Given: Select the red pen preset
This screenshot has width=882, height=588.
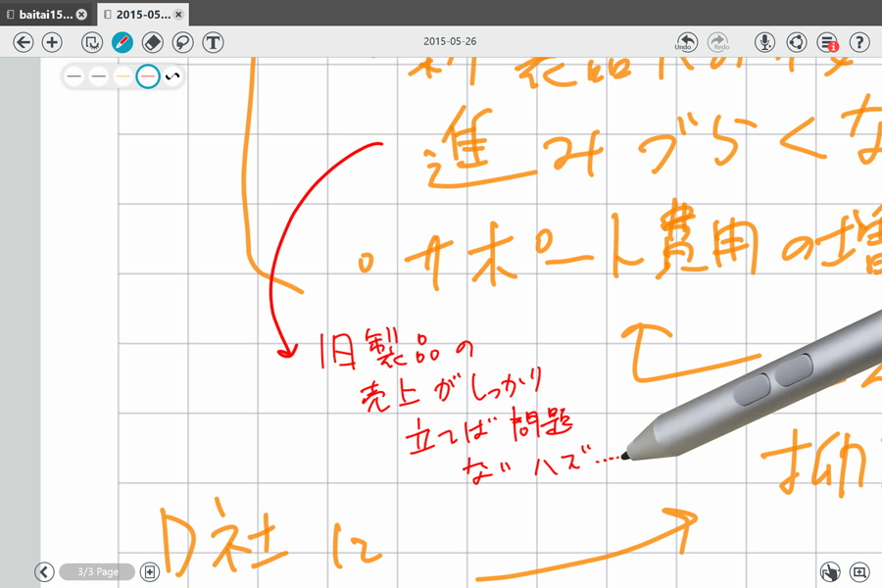Looking at the screenshot, I should tap(148, 75).
